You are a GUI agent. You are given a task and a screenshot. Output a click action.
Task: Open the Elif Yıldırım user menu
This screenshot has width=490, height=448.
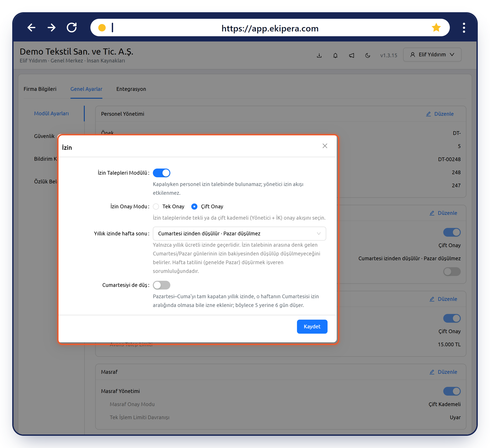pos(432,54)
